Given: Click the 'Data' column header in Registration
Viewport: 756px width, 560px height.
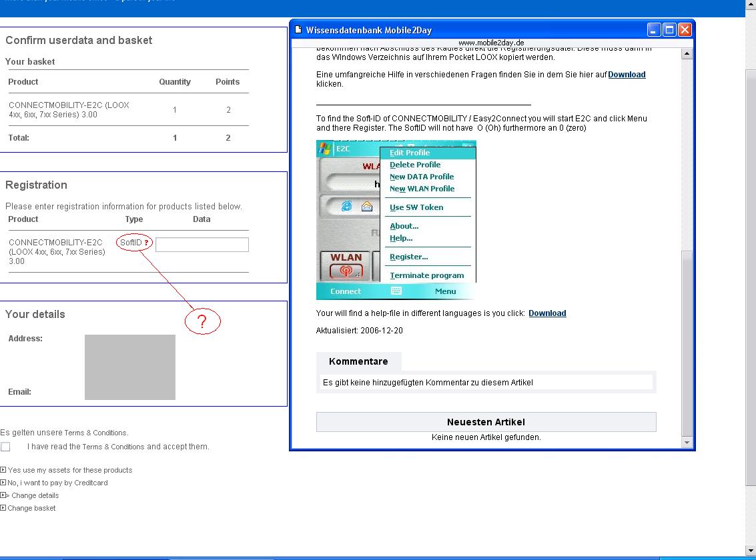Looking at the screenshot, I should click(x=202, y=219).
